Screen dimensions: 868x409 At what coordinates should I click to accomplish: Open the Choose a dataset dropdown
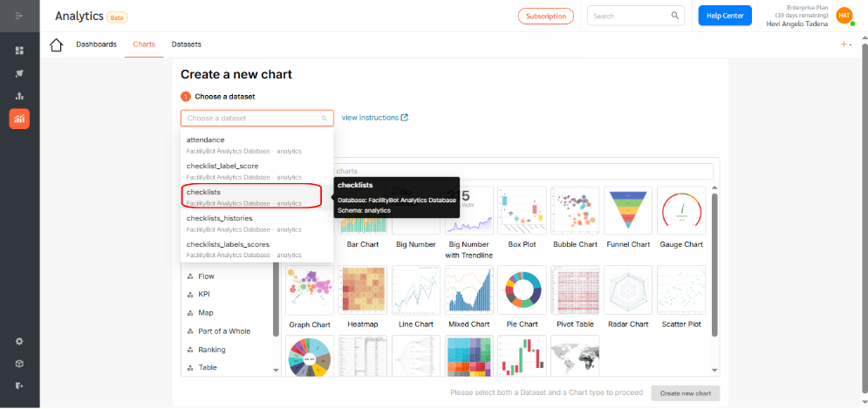pos(257,119)
